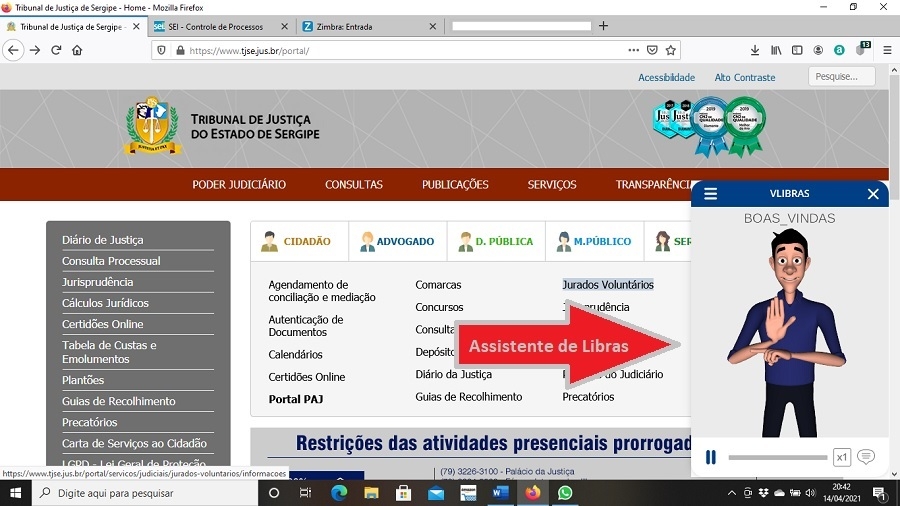
Task: Click the Firefox home button
Action: (x=77, y=50)
